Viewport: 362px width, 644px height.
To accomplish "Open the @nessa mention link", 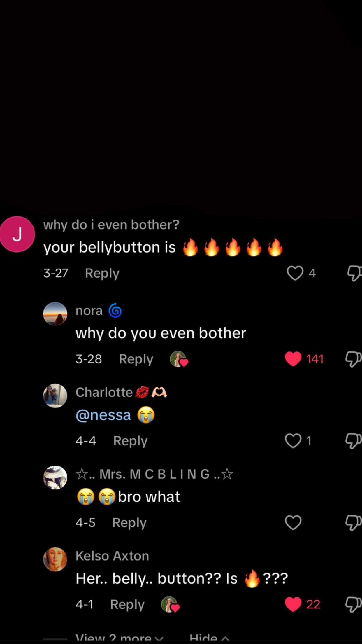I will point(103,415).
